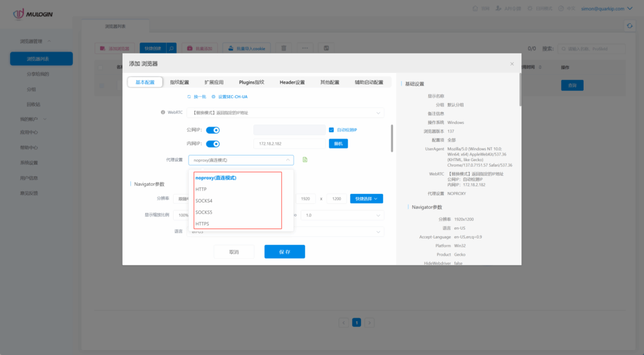Image resolution: width=644 pixels, height=355 pixels.
Task: Open the 快捷选择 quick select dropdown
Action: pos(367,198)
